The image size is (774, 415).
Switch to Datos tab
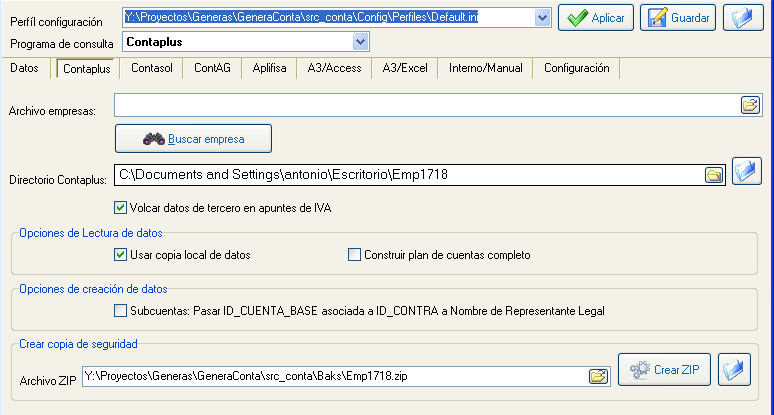click(24, 68)
